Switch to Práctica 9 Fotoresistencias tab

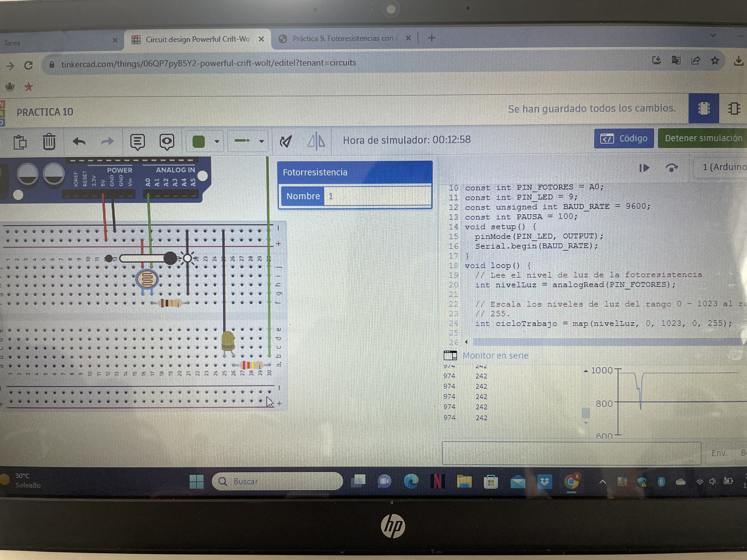tap(342, 39)
